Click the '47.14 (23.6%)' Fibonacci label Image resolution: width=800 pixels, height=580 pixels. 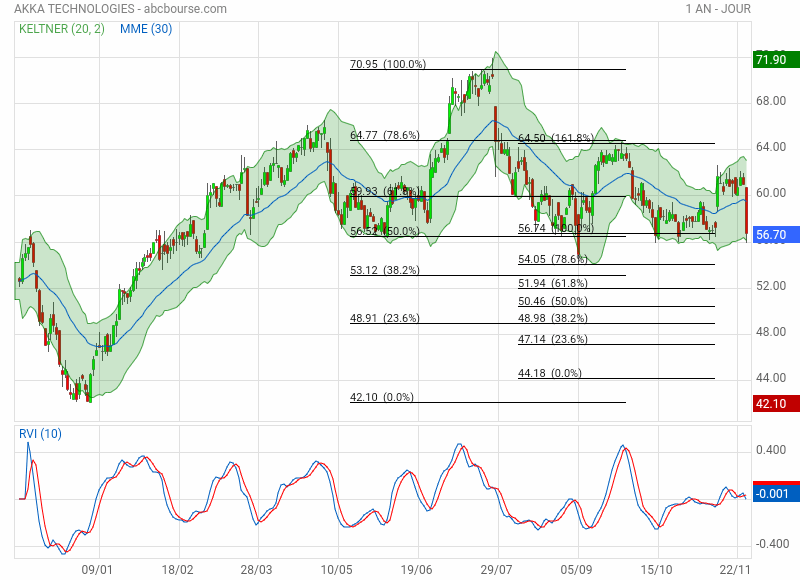click(x=553, y=339)
